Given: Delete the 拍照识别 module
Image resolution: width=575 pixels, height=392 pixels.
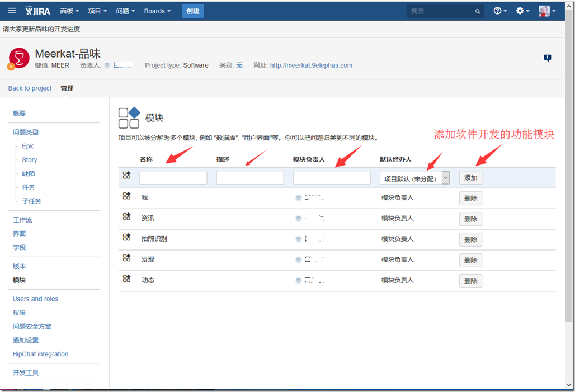Looking at the screenshot, I should 470,239.
